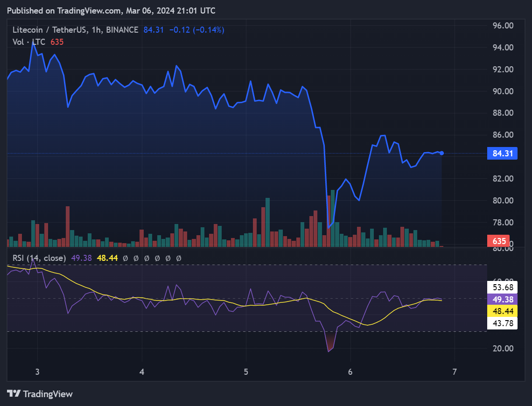The height and width of the screenshot is (406, 532).
Task: Expand the Vol · LTC indicator legend
Action: pos(29,42)
